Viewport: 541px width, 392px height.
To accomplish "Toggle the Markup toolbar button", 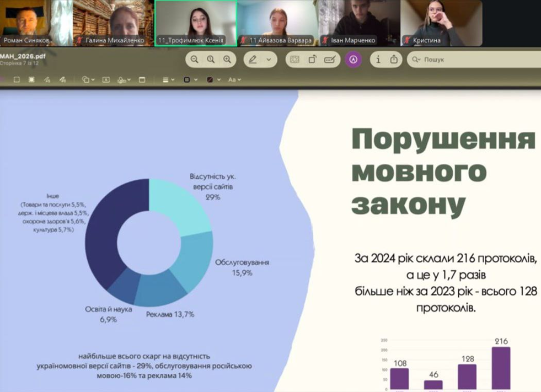I will 353,60.
